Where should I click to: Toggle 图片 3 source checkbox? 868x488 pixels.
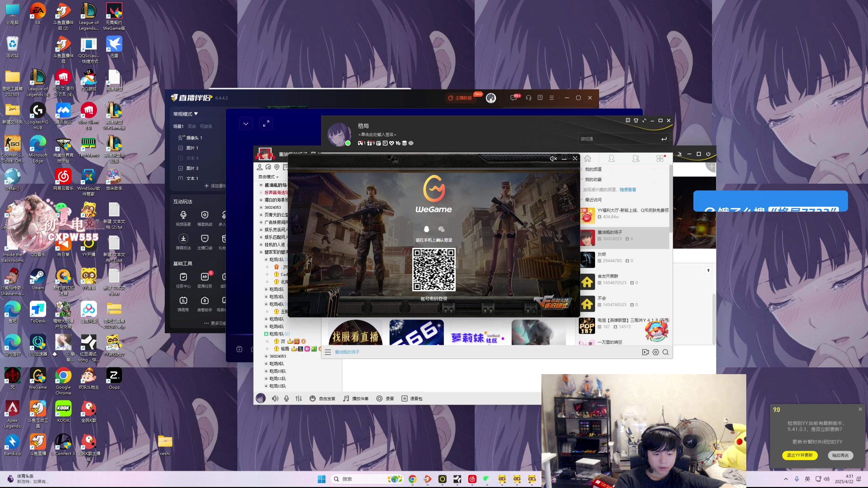click(x=181, y=168)
